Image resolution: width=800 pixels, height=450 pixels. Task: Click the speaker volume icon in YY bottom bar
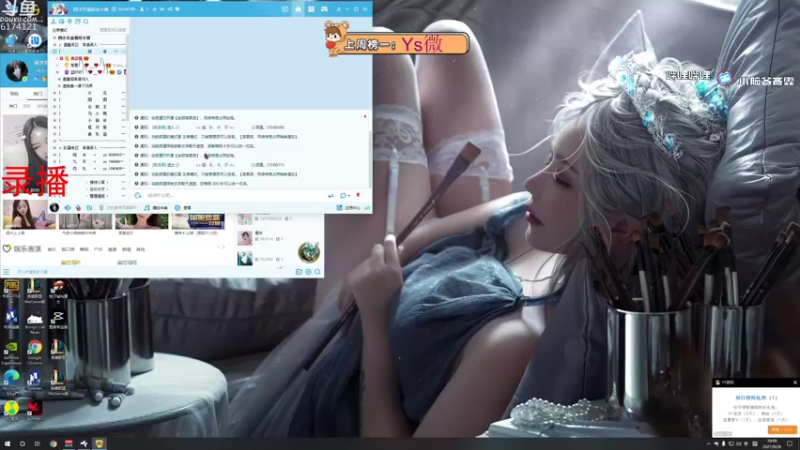67,208
